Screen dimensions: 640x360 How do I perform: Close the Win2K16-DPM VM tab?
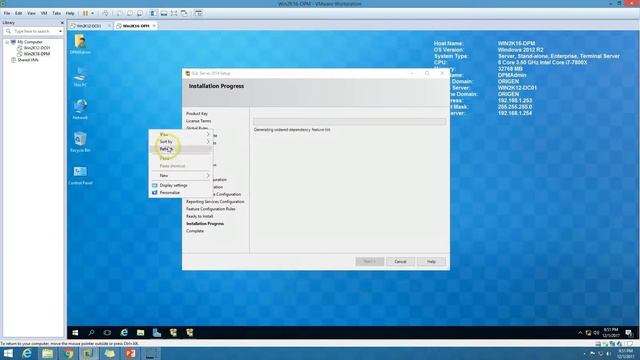154,26
